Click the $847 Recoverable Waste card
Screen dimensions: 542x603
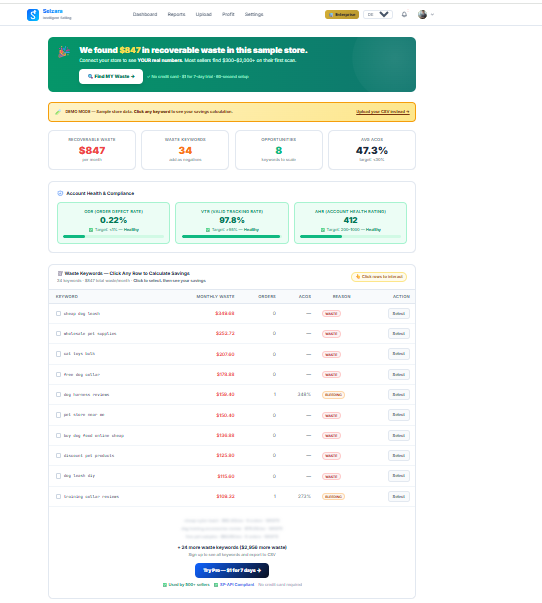point(92,150)
